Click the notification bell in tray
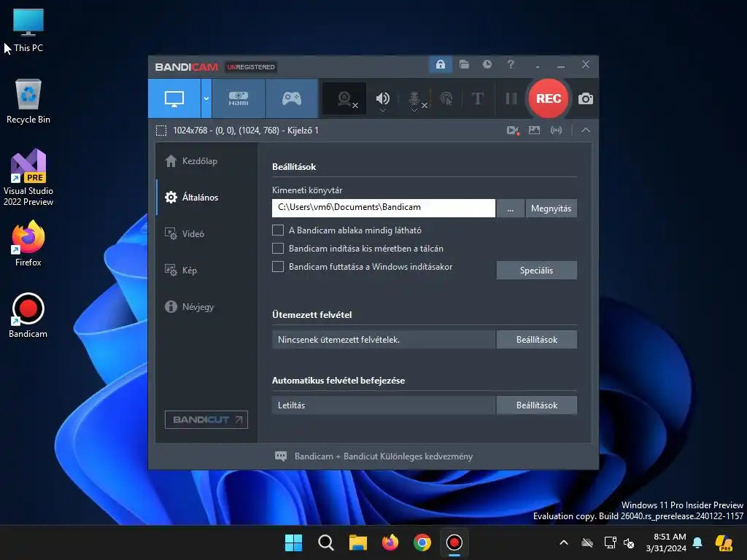The width and height of the screenshot is (747, 560). coord(697,542)
